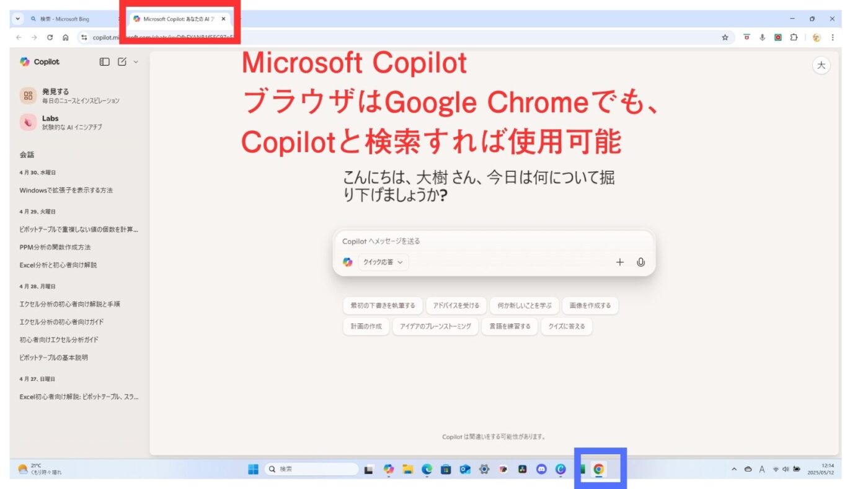Open the weather widget showing 21°C

pos(40,469)
